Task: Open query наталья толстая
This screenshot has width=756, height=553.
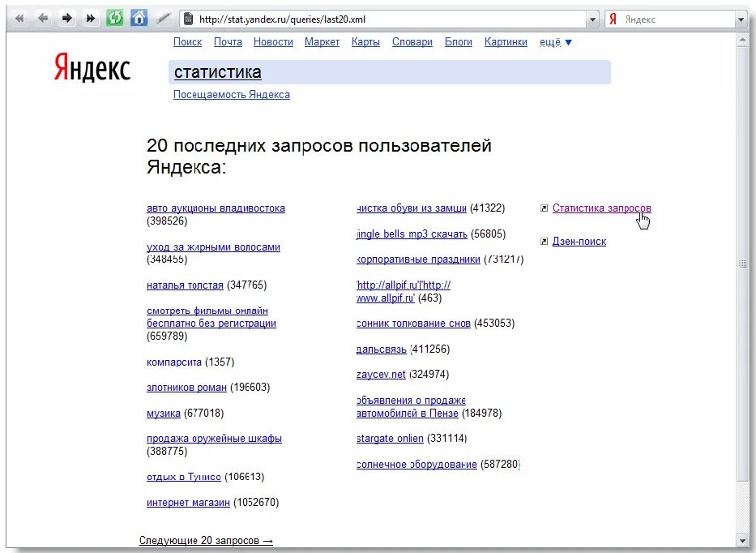Action: (185, 285)
